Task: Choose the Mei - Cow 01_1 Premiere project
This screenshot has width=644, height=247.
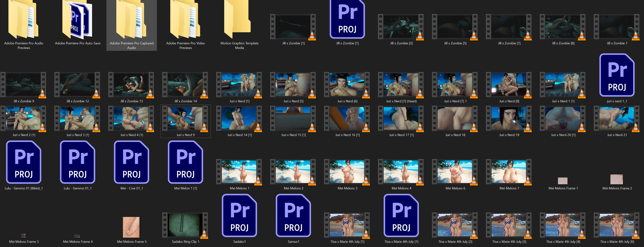Action: [132, 162]
